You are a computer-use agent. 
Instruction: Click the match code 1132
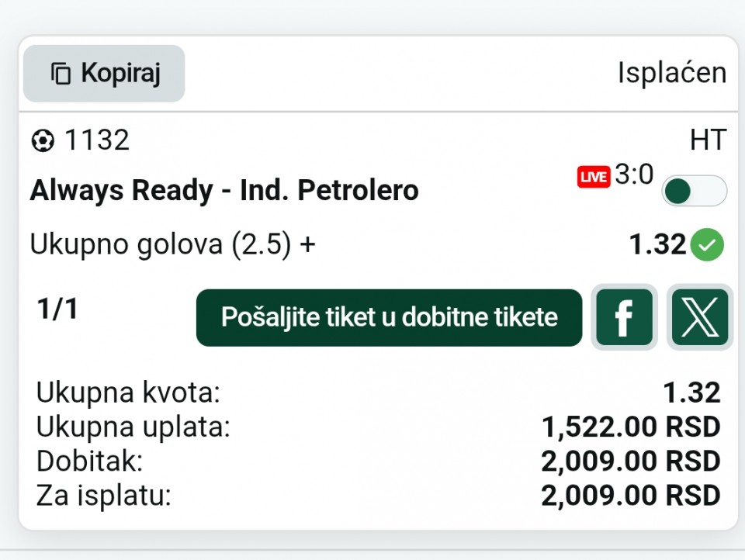(x=97, y=140)
